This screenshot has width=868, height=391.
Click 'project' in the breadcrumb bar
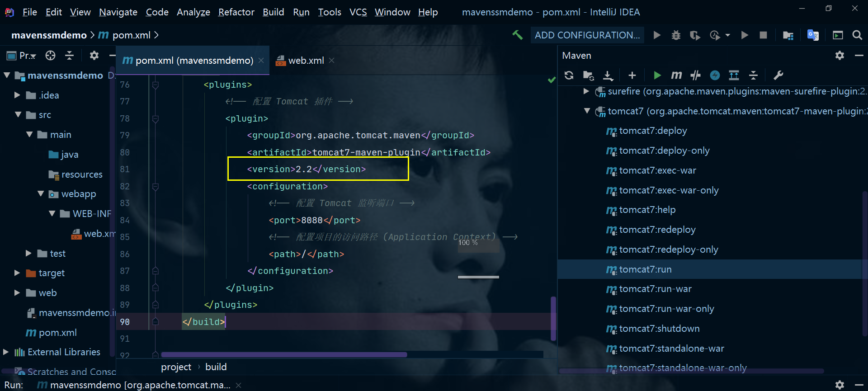point(176,367)
